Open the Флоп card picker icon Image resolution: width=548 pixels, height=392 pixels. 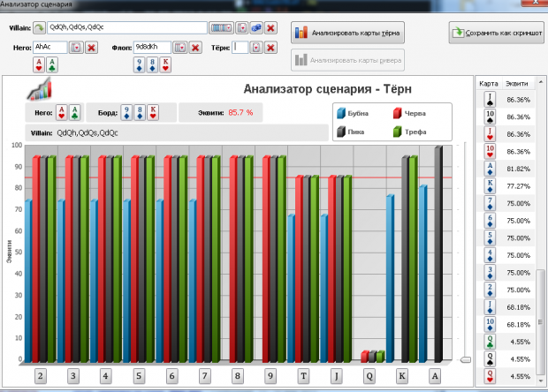click(180, 48)
